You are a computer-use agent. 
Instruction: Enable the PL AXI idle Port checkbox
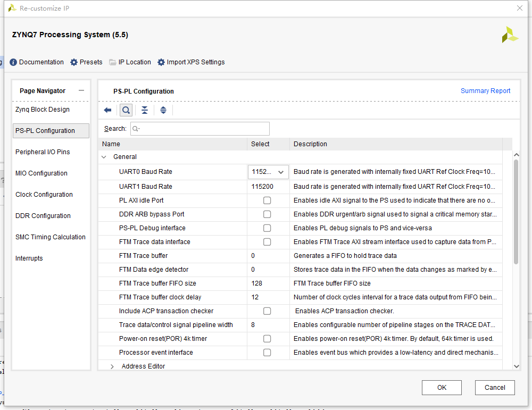(267, 200)
